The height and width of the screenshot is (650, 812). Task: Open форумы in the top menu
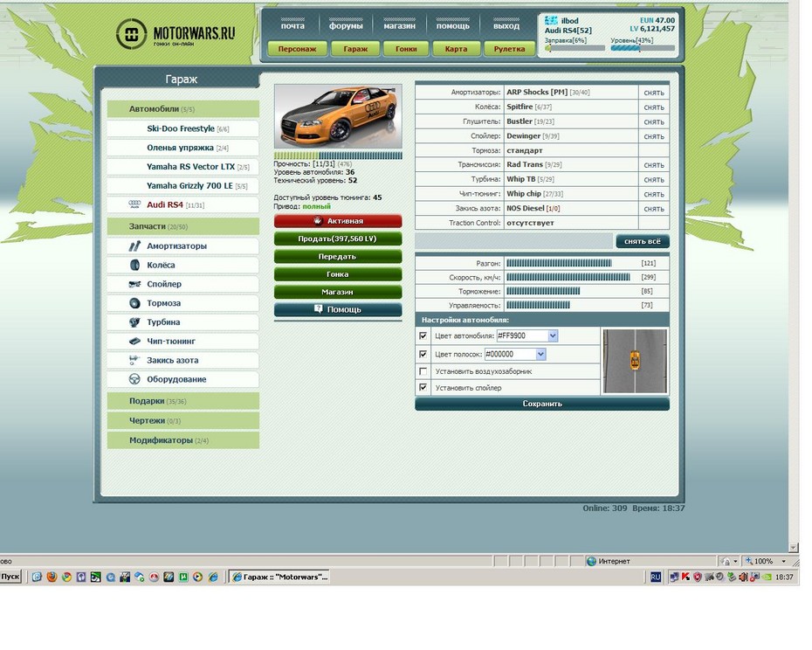[346, 25]
